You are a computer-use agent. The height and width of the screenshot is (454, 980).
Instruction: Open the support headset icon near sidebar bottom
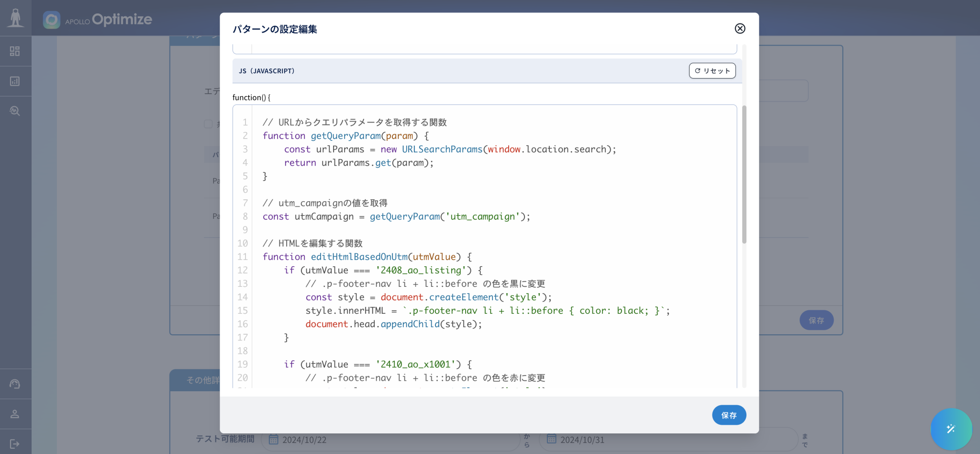click(x=15, y=383)
